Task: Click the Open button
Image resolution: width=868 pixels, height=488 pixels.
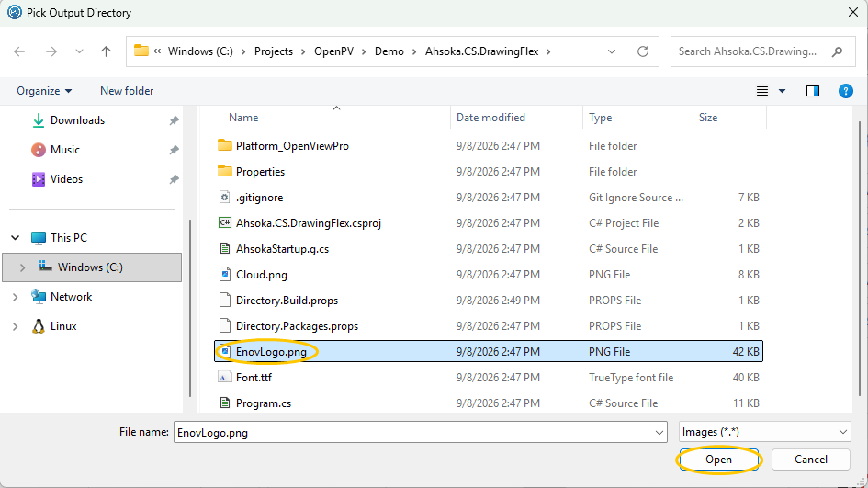Action: point(718,460)
